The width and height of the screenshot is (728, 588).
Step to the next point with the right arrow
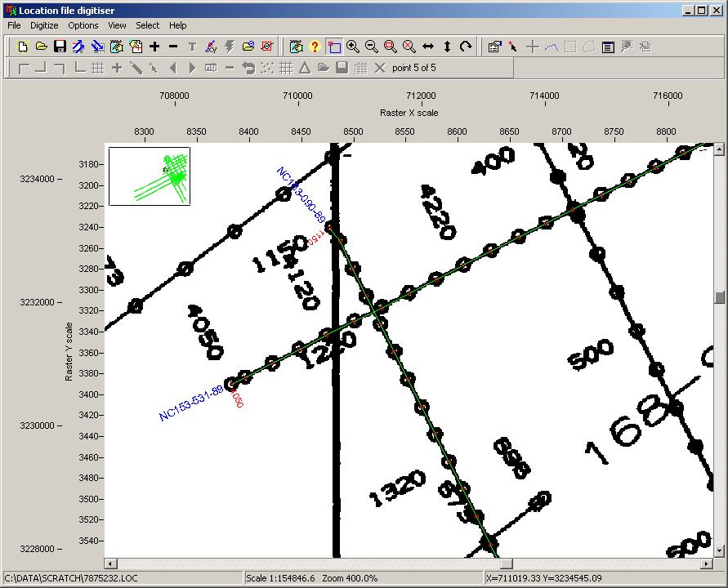[x=192, y=68]
